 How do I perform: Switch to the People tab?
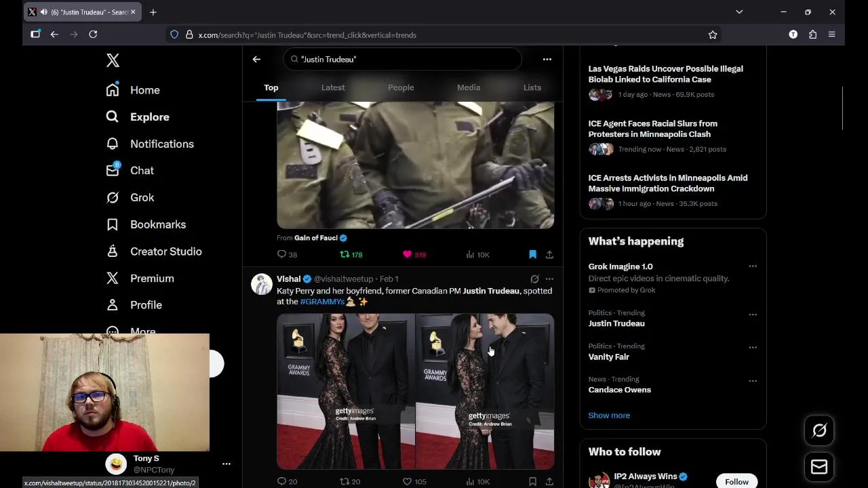pos(401,87)
